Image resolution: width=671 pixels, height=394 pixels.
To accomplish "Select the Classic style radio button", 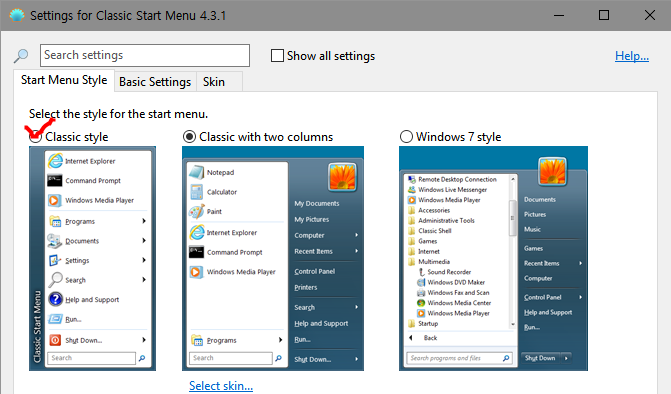I will (35, 136).
